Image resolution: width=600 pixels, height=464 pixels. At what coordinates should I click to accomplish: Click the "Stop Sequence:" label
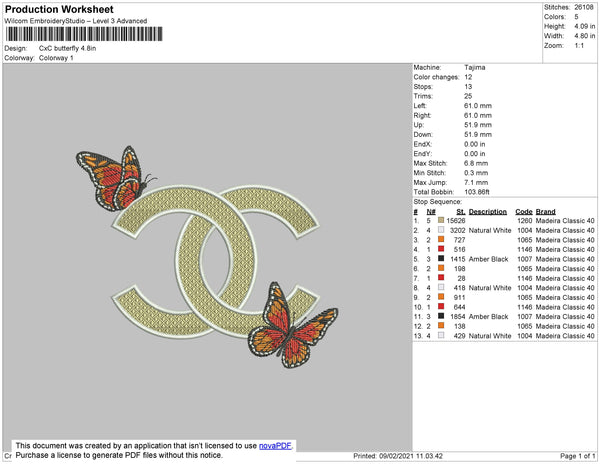coord(438,202)
